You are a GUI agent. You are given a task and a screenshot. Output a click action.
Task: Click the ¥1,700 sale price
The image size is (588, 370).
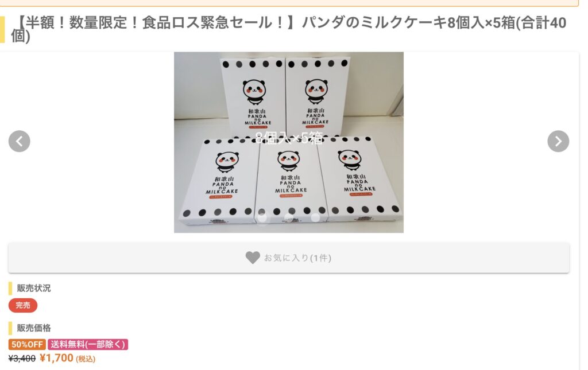coord(56,359)
